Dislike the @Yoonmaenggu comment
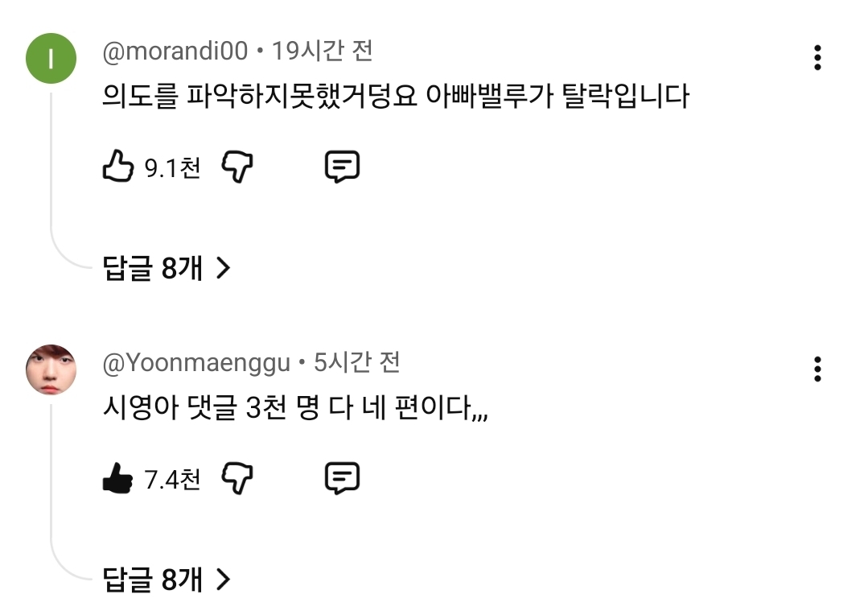The image size is (868, 615). tap(237, 480)
